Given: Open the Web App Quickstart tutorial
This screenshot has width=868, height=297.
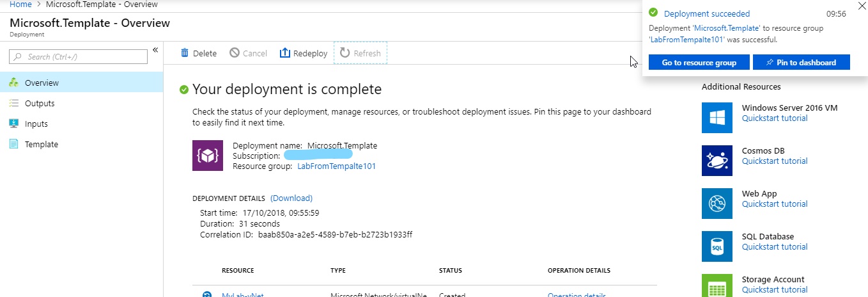Looking at the screenshot, I should coord(775,204).
